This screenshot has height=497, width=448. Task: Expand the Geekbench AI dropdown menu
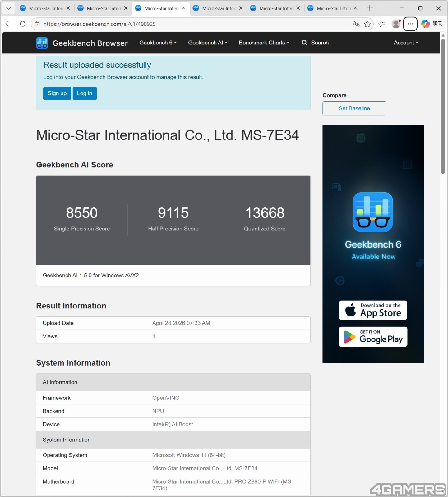[208, 43]
